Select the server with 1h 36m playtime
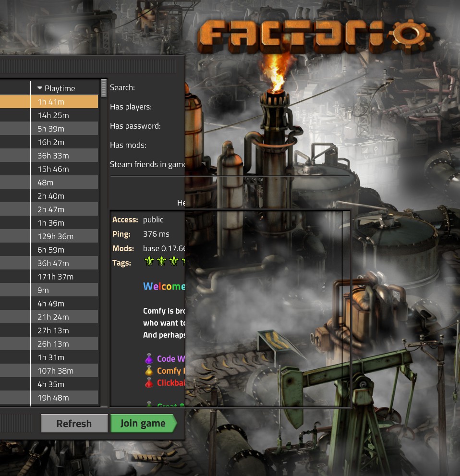Screen dimensions: 460x476 49,223
